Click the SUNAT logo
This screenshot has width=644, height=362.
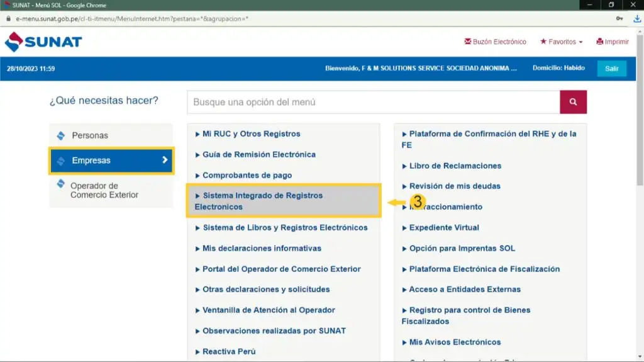(43, 42)
